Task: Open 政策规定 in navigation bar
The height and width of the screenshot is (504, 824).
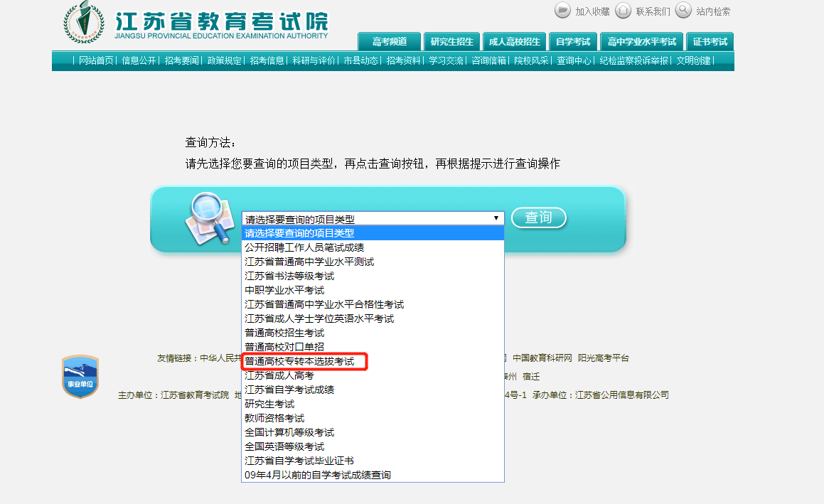Action: point(225,61)
